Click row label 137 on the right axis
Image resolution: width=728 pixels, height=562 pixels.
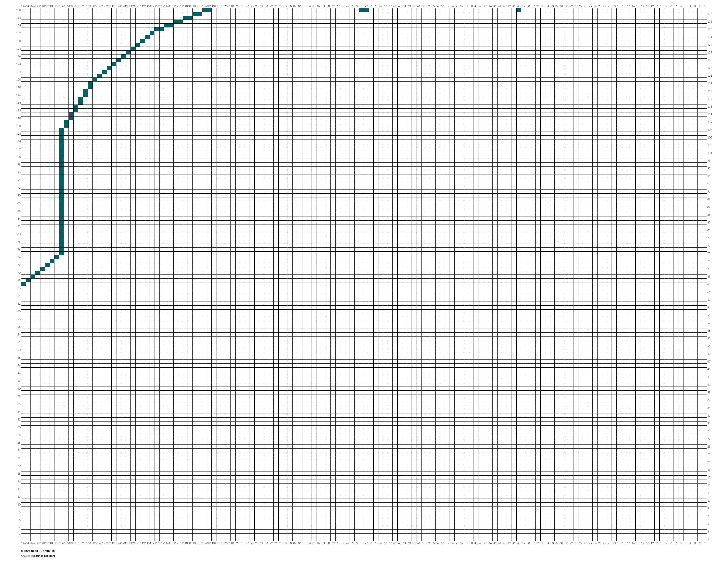pos(710,14)
